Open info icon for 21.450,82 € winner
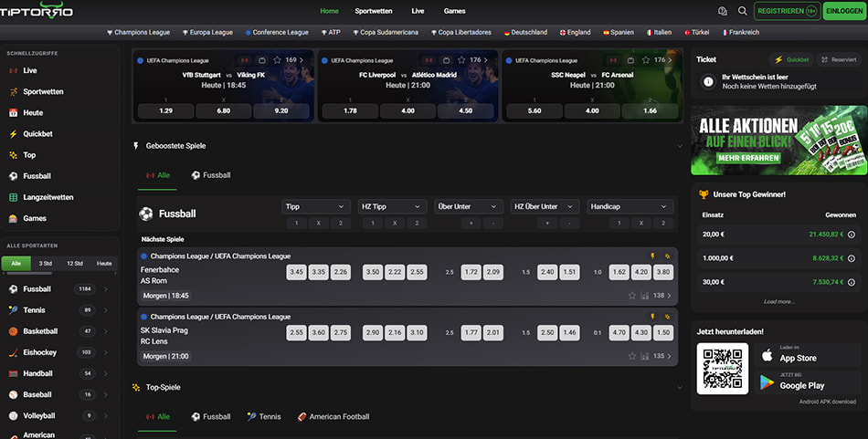This screenshot has height=439, width=868. point(852,235)
